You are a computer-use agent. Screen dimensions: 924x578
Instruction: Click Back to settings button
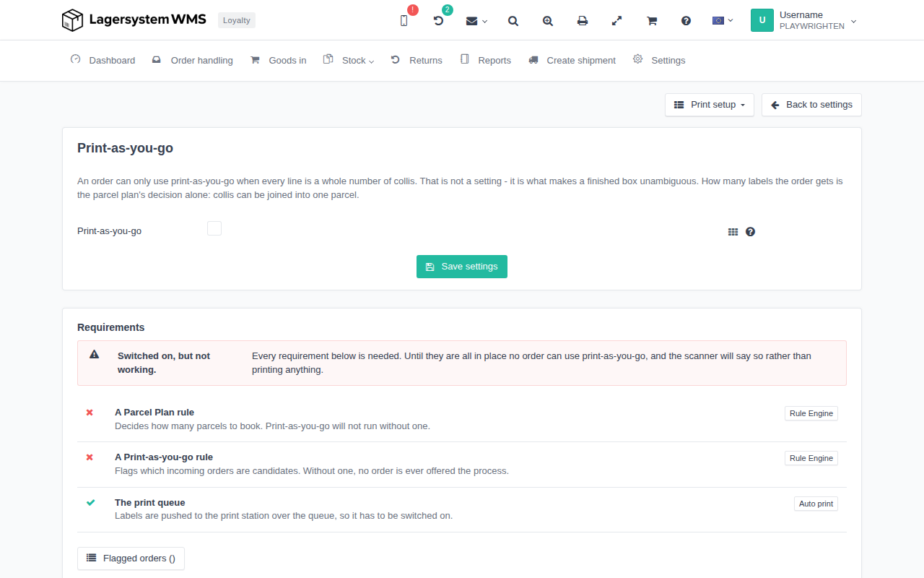pos(811,105)
